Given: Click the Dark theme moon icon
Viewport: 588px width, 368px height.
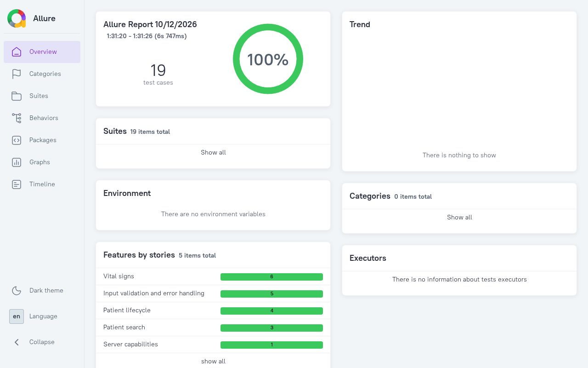Looking at the screenshot, I should (x=17, y=291).
